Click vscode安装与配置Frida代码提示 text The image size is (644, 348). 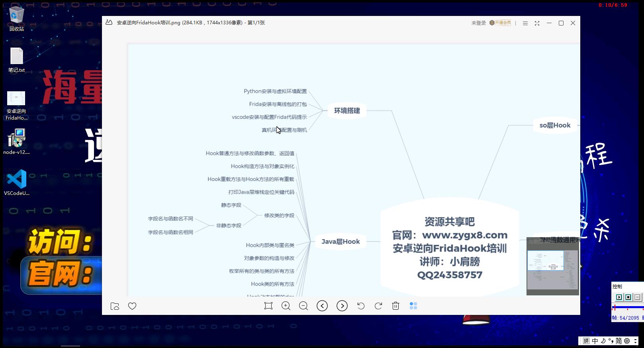pyautogui.click(x=269, y=117)
